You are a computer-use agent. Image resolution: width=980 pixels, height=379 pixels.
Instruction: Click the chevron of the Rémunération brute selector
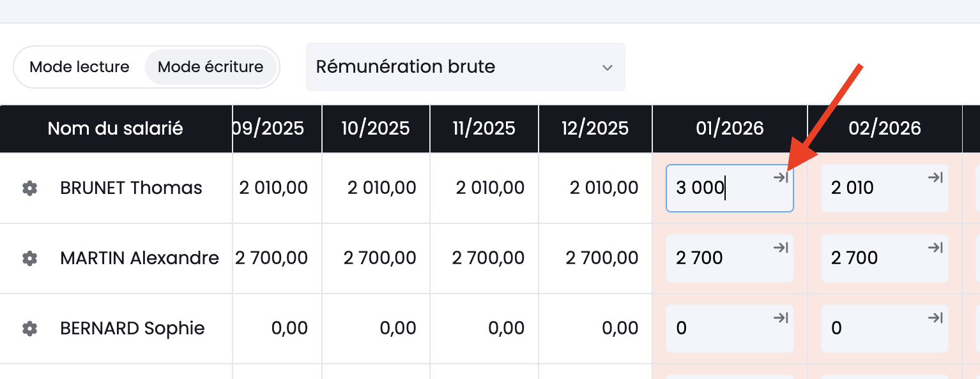(608, 68)
